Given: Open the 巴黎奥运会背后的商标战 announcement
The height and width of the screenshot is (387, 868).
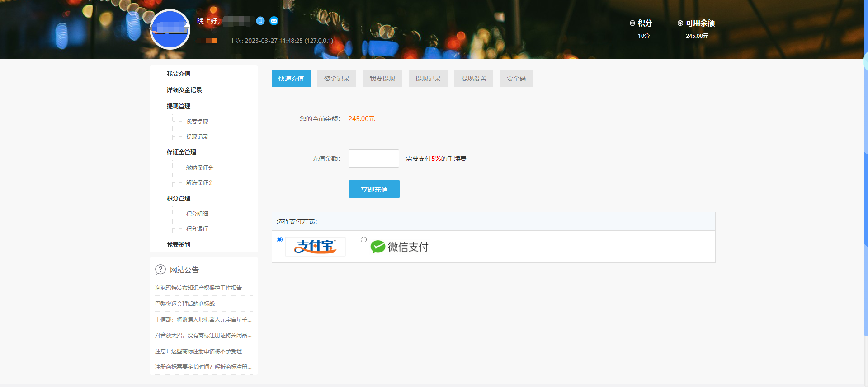Looking at the screenshot, I should click(185, 304).
